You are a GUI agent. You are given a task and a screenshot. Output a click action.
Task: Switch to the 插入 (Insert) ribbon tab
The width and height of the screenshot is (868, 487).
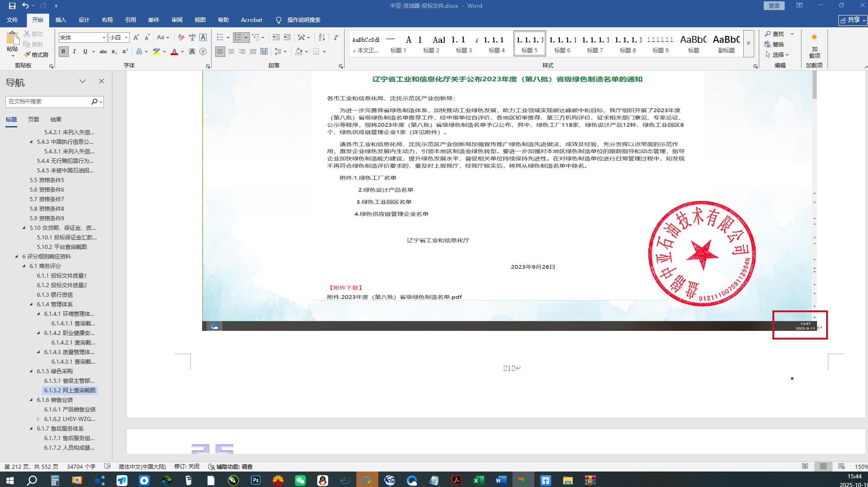[61, 20]
